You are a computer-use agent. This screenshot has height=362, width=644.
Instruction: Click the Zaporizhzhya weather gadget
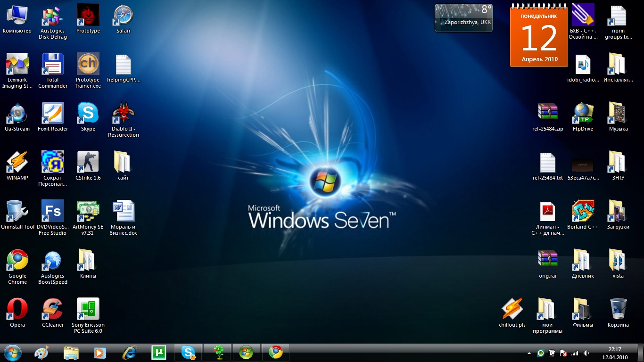pos(463,18)
